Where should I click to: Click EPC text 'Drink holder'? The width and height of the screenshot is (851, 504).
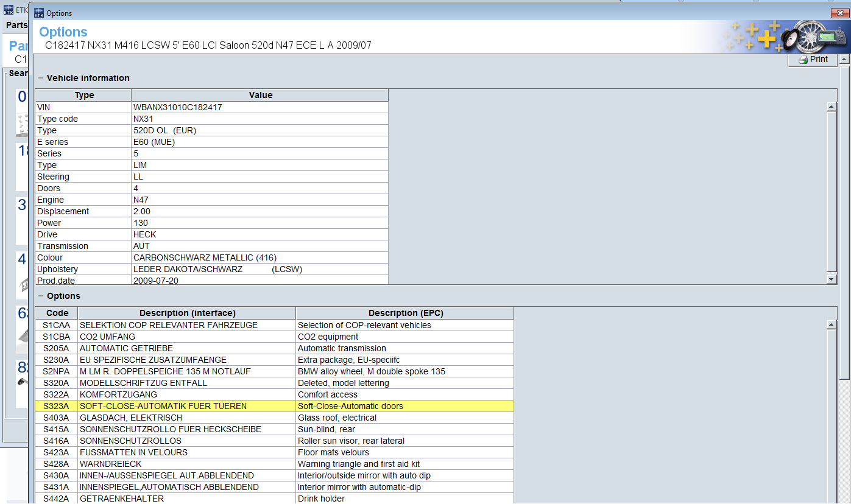point(321,499)
